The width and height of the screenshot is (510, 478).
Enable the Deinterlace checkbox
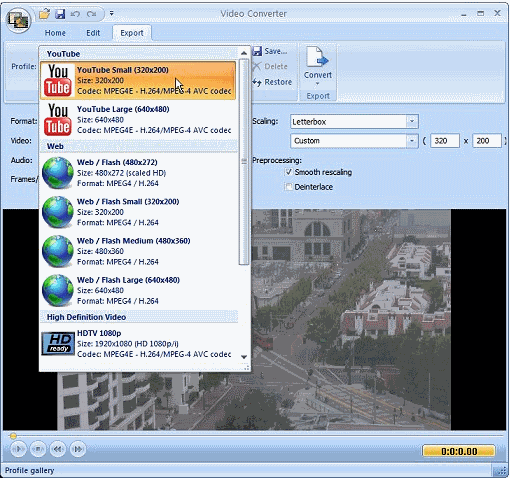coord(288,187)
